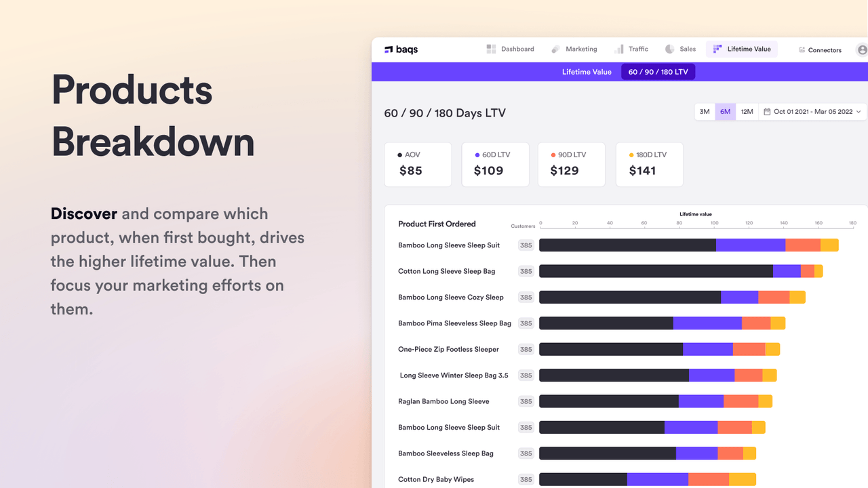Image resolution: width=868 pixels, height=488 pixels.
Task: Click the yellow 180D LTV legend dot
Action: click(x=631, y=155)
